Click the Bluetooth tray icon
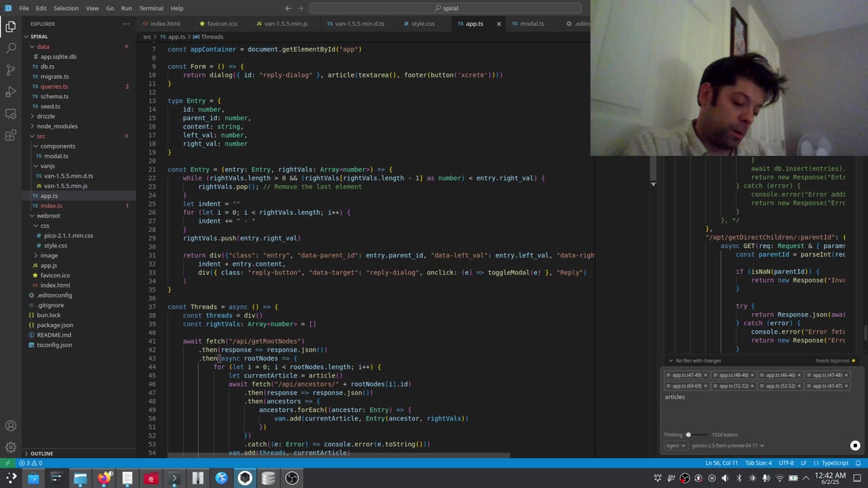 click(739, 478)
